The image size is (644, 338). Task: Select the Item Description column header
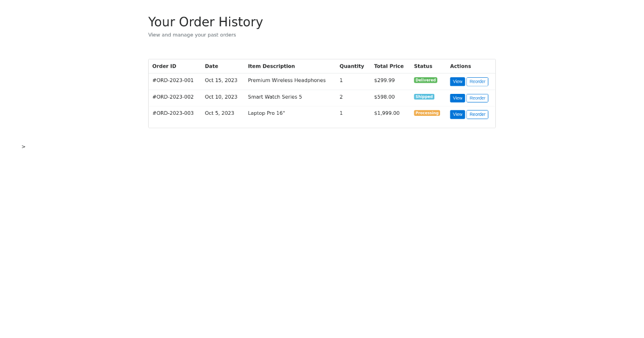272,66
